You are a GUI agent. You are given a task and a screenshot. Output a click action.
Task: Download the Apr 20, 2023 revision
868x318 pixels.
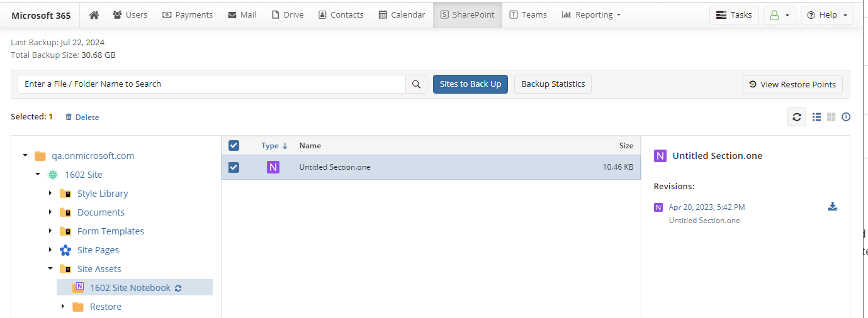832,207
